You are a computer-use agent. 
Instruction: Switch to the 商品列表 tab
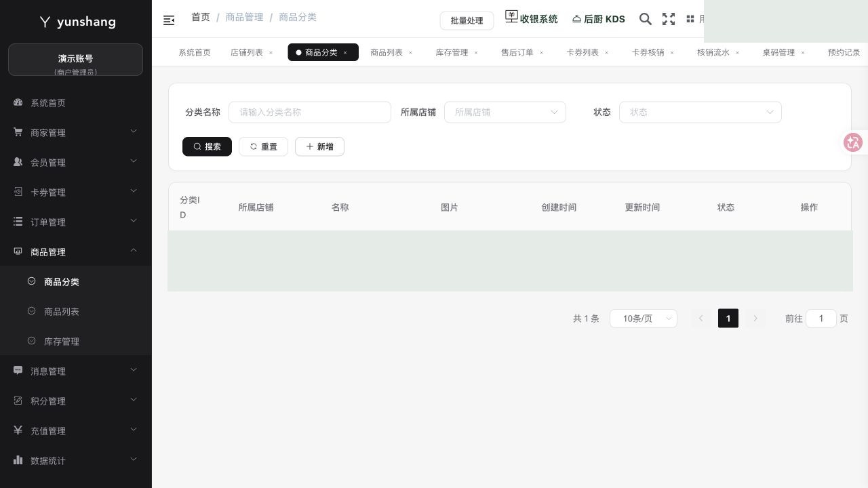click(x=387, y=52)
